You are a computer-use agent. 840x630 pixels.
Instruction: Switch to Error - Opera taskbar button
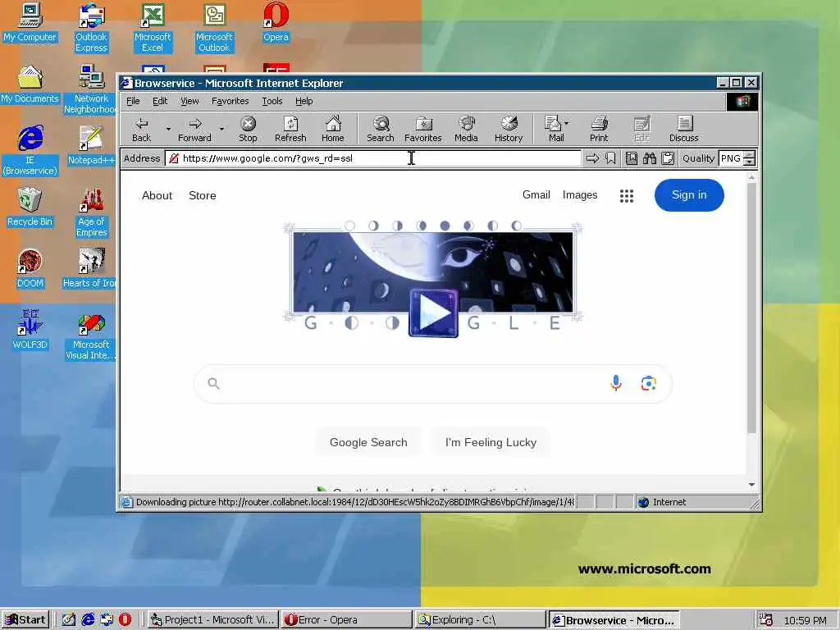click(346, 620)
